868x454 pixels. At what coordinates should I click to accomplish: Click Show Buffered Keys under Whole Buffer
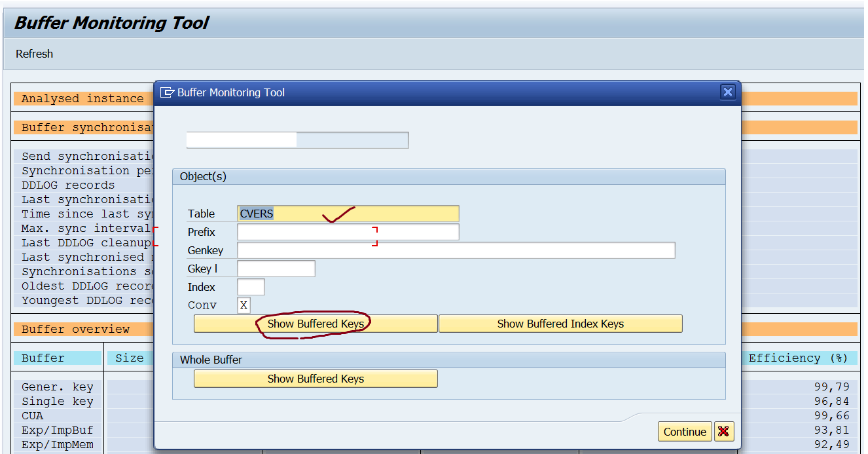click(x=316, y=379)
